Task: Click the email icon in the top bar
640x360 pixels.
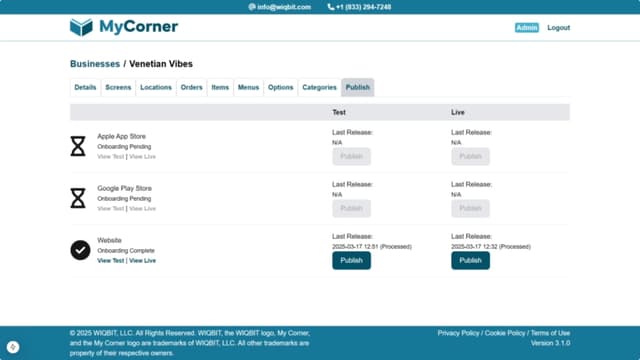Action: click(x=252, y=7)
